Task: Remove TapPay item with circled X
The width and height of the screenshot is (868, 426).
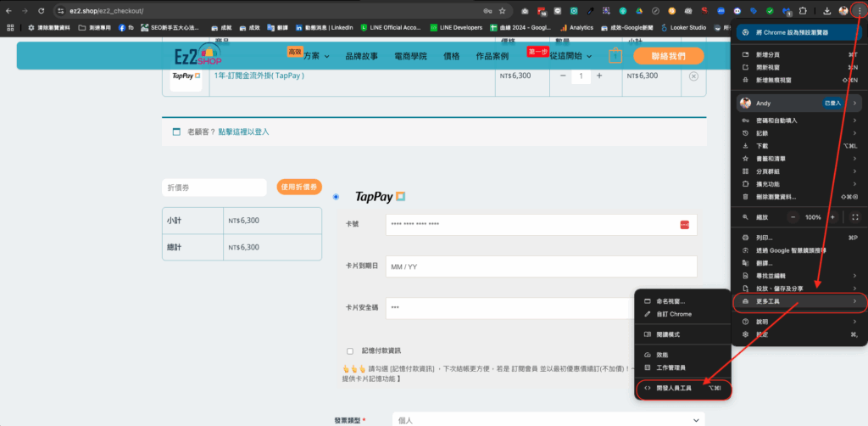Action: coord(693,76)
